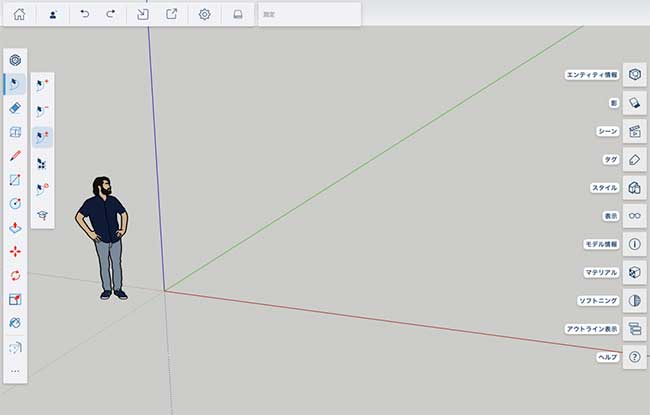This screenshot has width=650, height=415.
Task: Choose the highlighted plus/minus selection arrow
Action: coord(42,137)
